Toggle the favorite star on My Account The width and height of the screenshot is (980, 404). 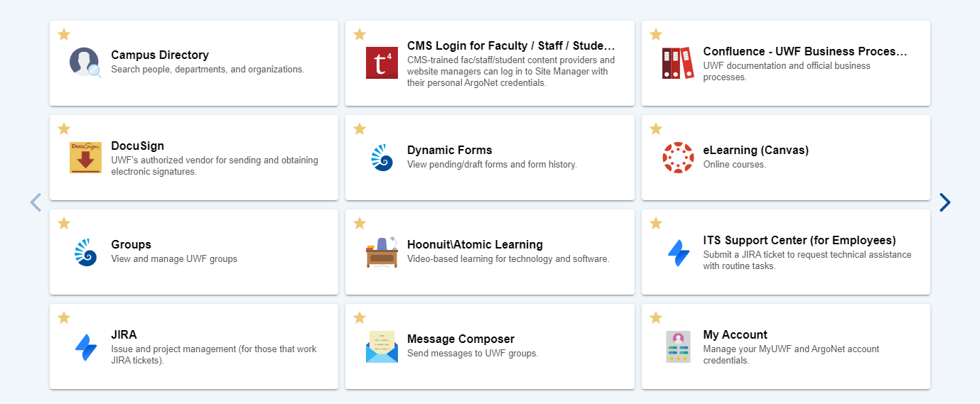[656, 317]
